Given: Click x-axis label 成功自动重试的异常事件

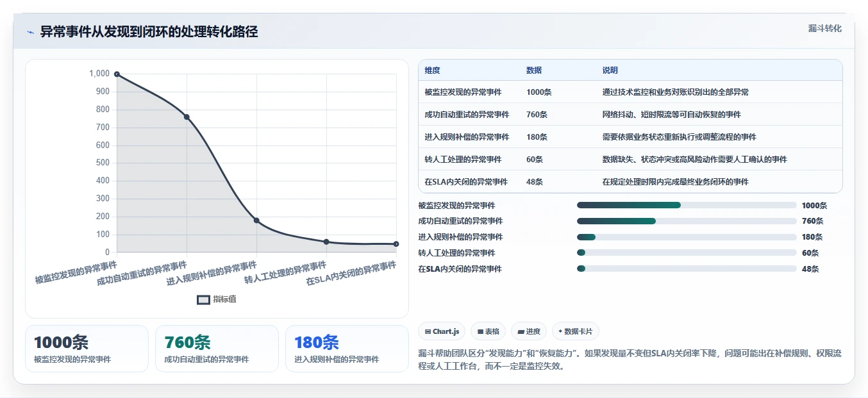Looking at the screenshot, I should pos(142,272).
